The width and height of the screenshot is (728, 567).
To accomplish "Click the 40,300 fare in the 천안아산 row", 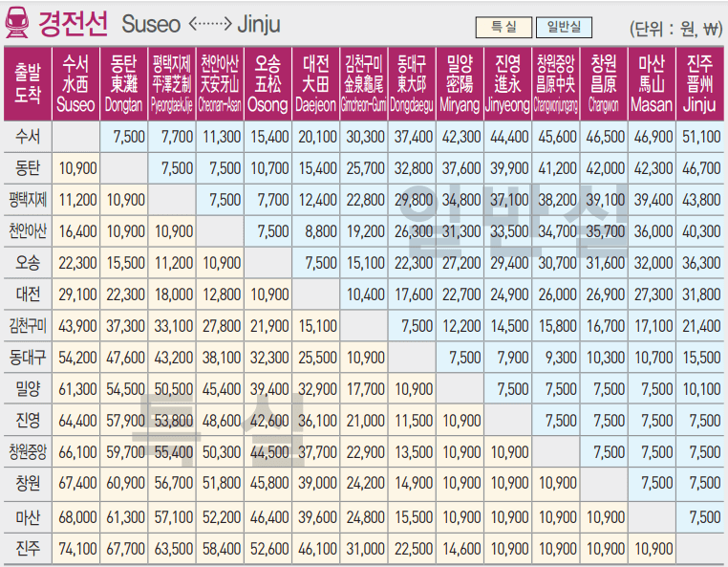I will (x=701, y=231).
